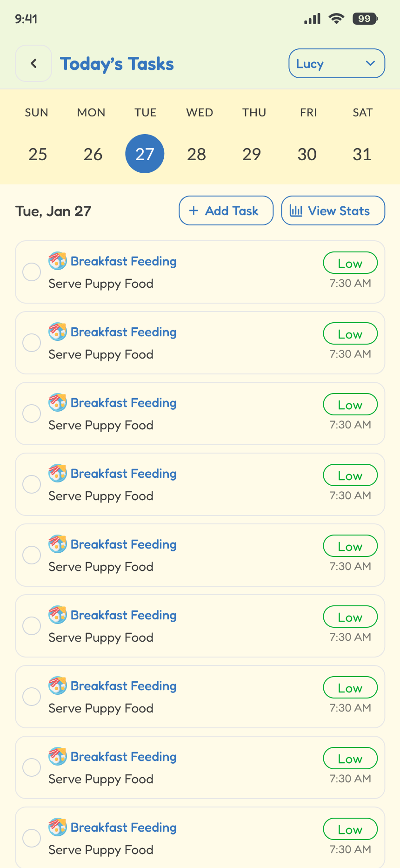This screenshot has width=400, height=868.
Task: Open the eighth Breakfast Feeding task title
Action: [x=123, y=757]
